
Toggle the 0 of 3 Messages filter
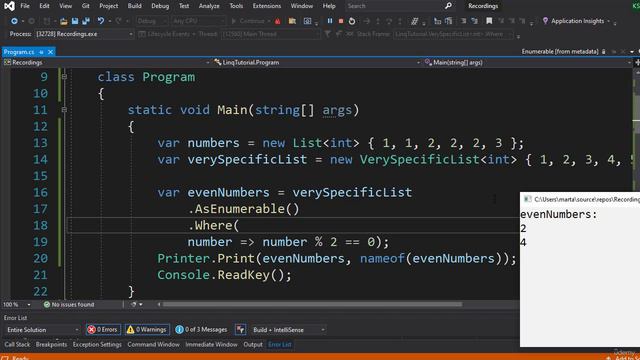click(201, 329)
